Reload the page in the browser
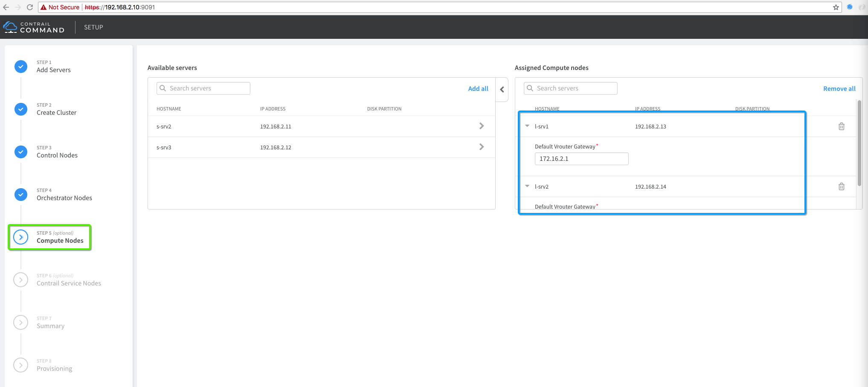Screen dimensions: 868x387 point(30,7)
